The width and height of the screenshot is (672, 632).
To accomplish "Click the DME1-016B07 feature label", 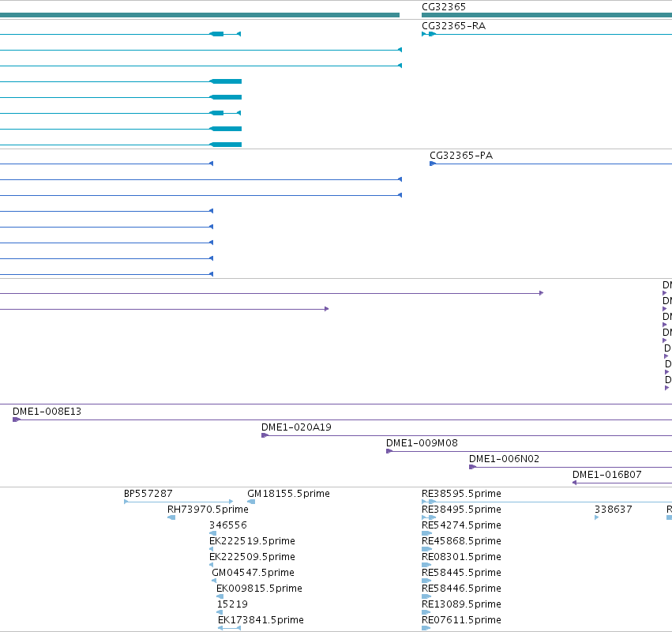I will [607, 475].
